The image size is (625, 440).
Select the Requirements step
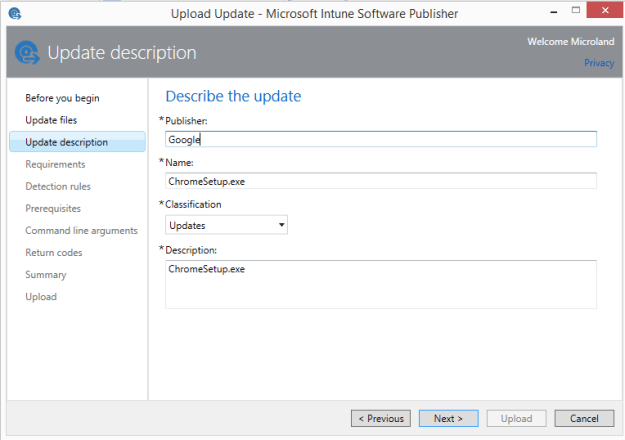click(55, 164)
